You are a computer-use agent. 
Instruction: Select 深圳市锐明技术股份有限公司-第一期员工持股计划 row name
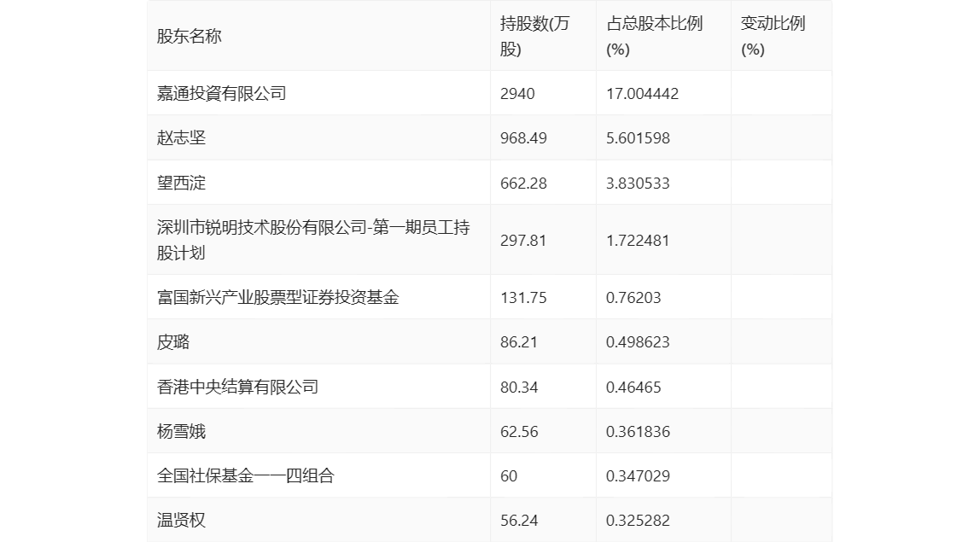tap(313, 240)
